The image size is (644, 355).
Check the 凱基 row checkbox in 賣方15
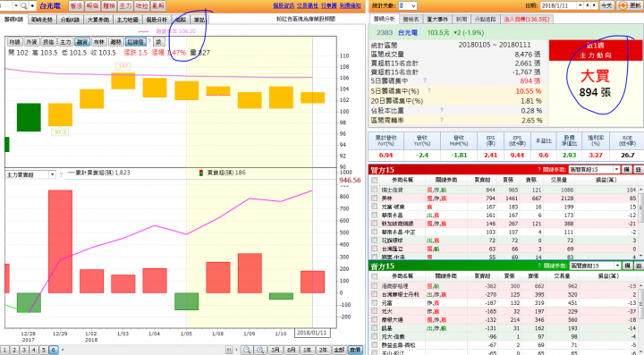(x=374, y=328)
